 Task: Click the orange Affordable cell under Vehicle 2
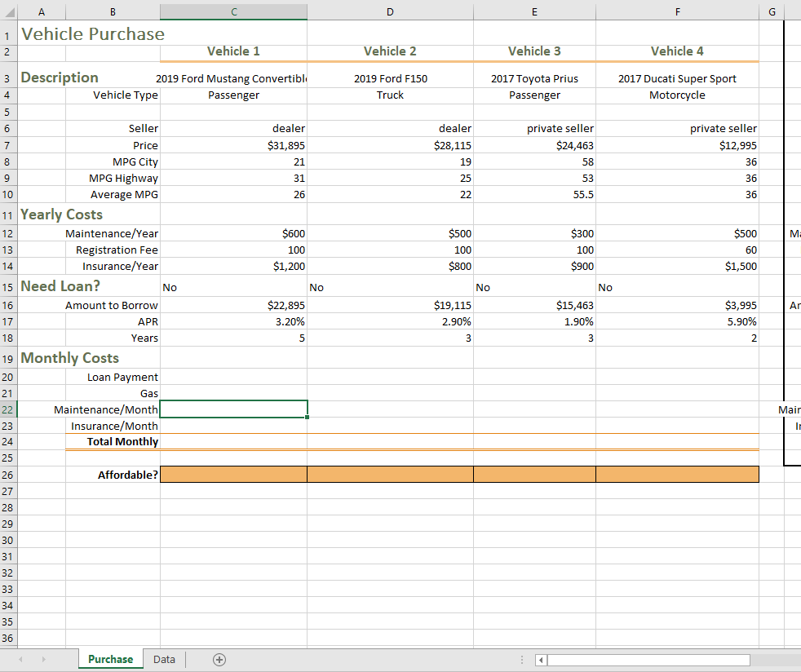(390, 474)
